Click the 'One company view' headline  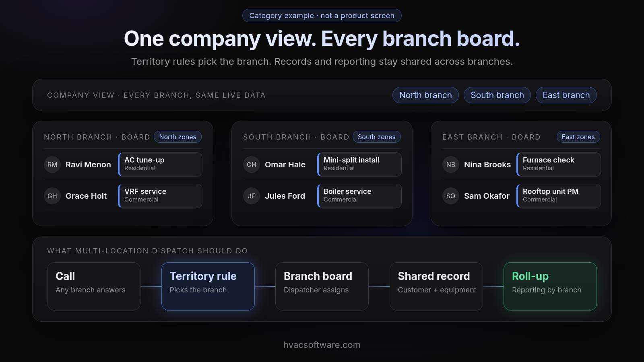point(322,39)
